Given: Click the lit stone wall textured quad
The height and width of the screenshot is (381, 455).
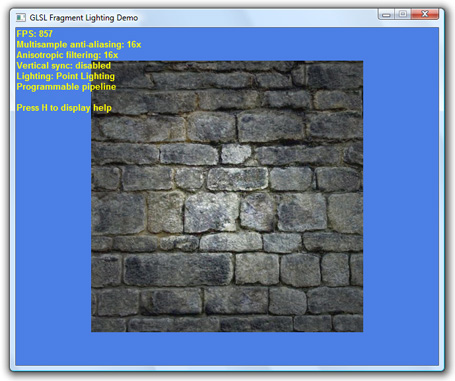Looking at the screenshot, I should (227, 196).
